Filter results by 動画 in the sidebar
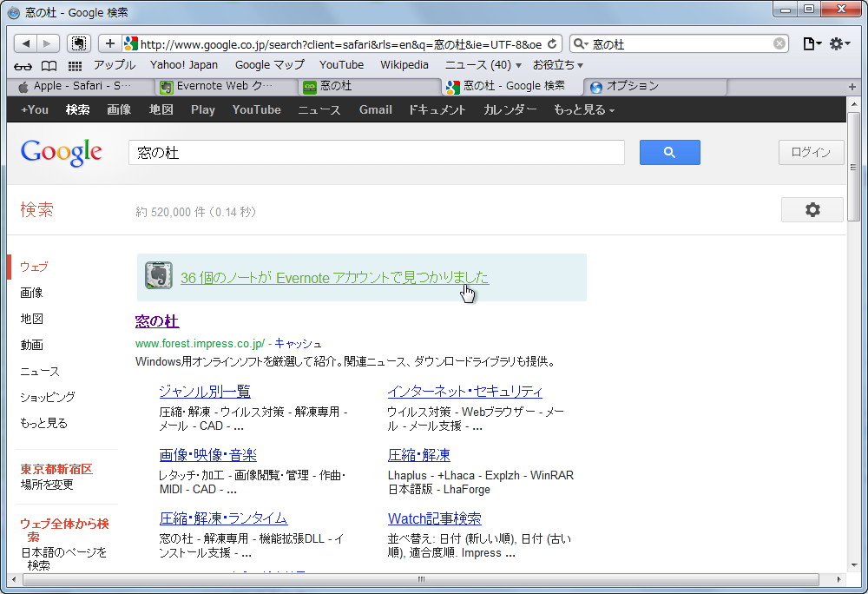The width and height of the screenshot is (868, 594). [31, 345]
